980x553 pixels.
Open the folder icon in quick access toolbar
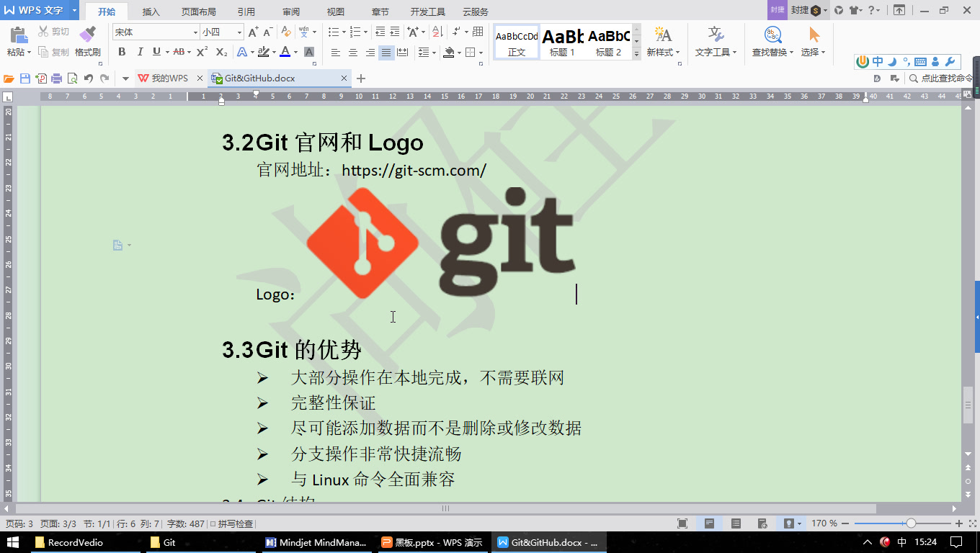(x=9, y=78)
